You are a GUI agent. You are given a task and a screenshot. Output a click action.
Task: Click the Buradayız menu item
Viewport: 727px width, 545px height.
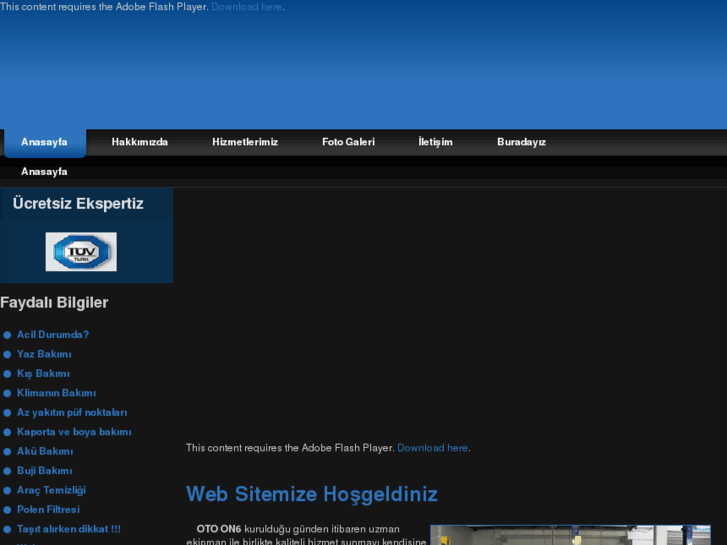pyautogui.click(x=521, y=142)
